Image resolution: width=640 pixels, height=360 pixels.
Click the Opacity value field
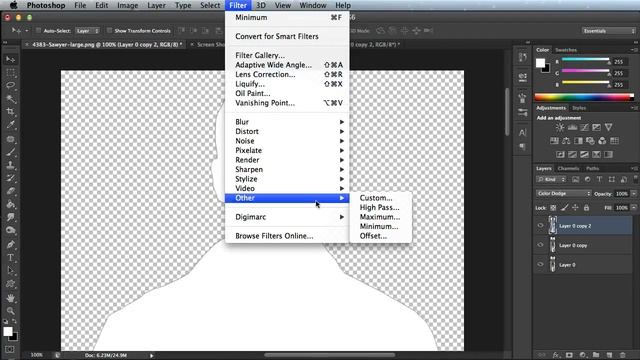tap(622, 193)
